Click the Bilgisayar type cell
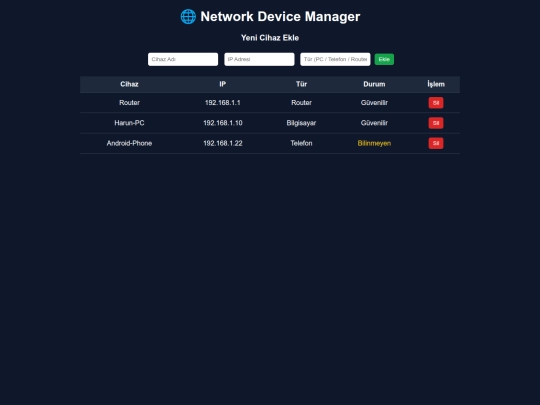 [x=301, y=123]
